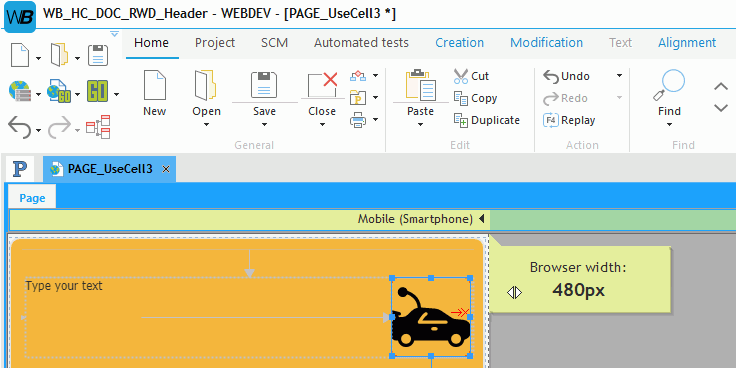Click the browser width resize handle

(x=514, y=293)
